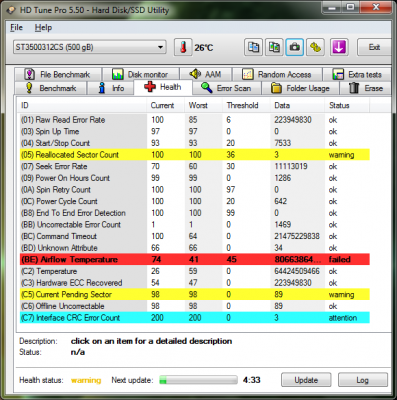The image size is (397, 400).
Task: Switch to the Benchmark tab
Action: click(51, 88)
